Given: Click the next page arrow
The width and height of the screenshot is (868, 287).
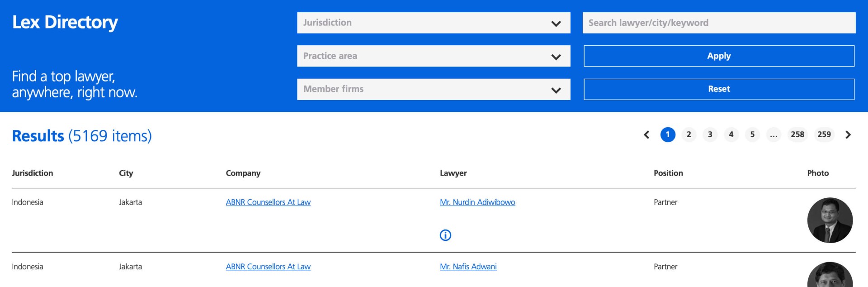Looking at the screenshot, I should tap(848, 134).
